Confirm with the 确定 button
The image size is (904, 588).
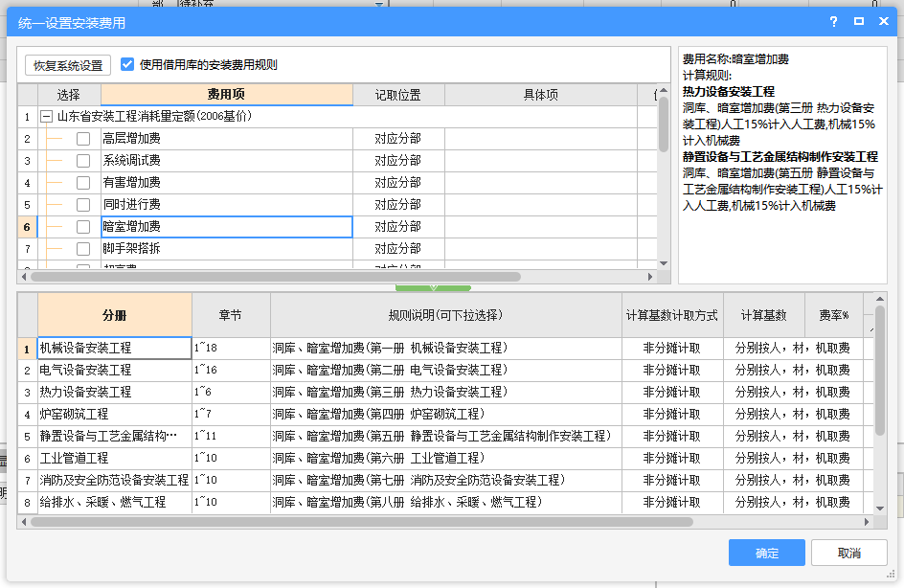[767, 553]
